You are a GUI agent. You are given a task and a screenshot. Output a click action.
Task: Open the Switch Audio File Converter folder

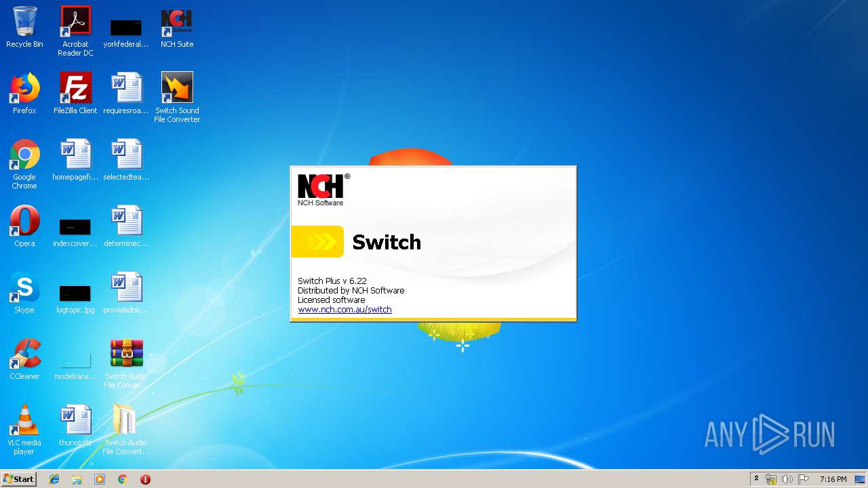[x=126, y=430]
